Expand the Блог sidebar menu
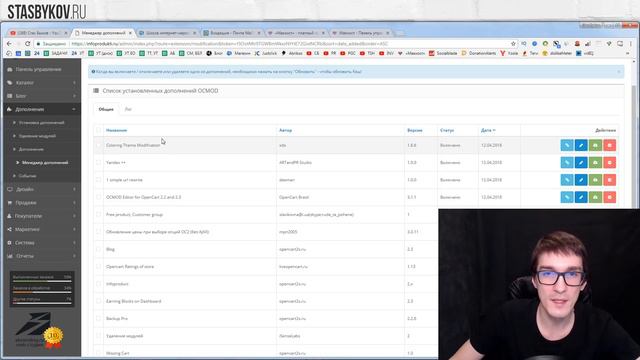 [x=42, y=96]
